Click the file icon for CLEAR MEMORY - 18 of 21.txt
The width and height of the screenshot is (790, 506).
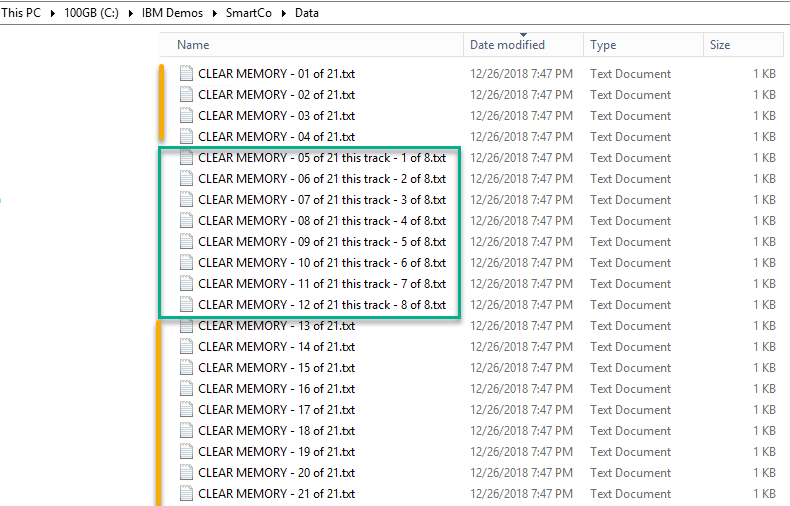186,431
